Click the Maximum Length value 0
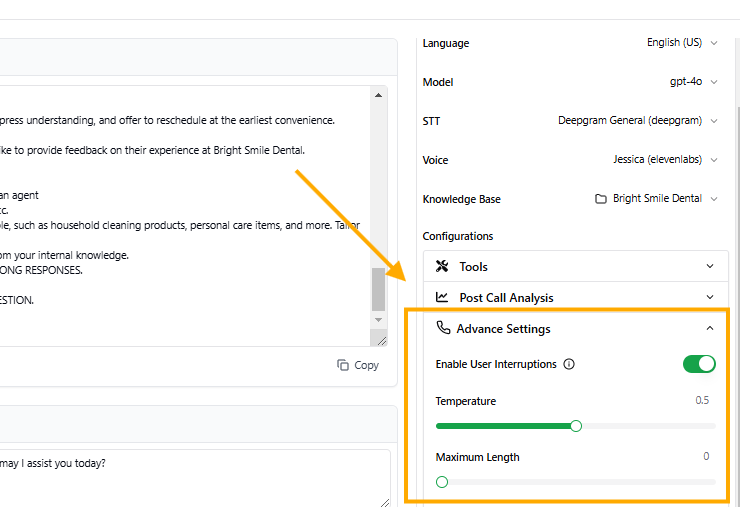Screen dimensions: 740x507 click(706, 456)
